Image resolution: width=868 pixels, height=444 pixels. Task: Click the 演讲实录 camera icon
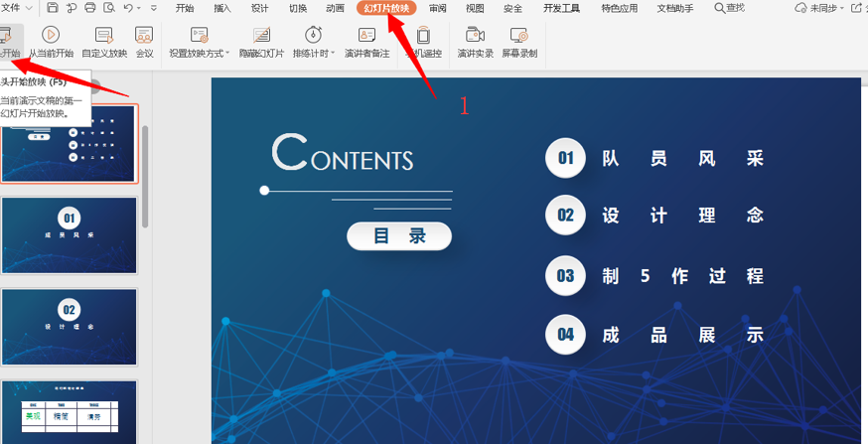click(x=475, y=35)
